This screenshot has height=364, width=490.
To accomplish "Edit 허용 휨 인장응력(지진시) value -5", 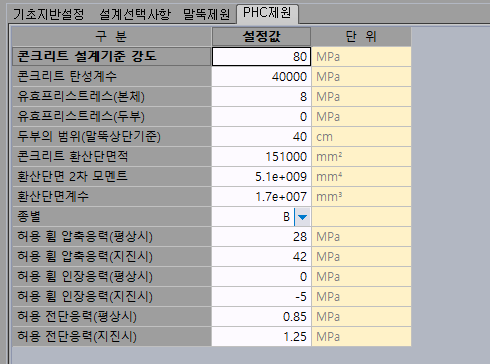I will click(261, 297).
